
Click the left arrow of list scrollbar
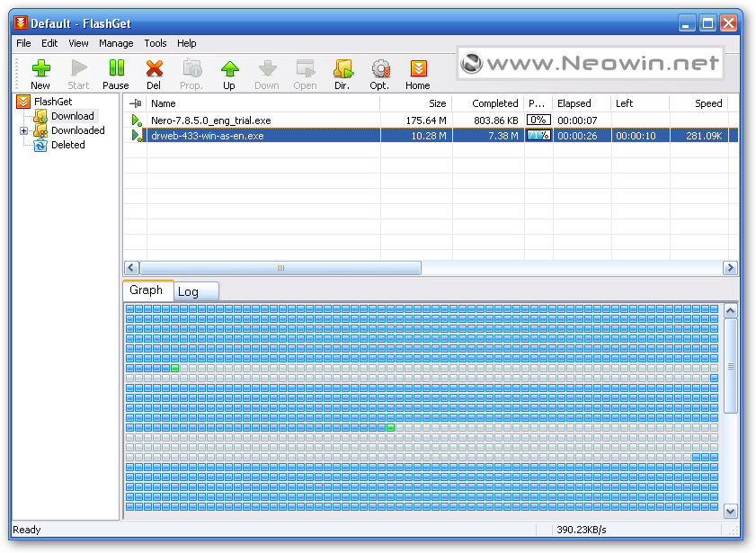pos(131,268)
